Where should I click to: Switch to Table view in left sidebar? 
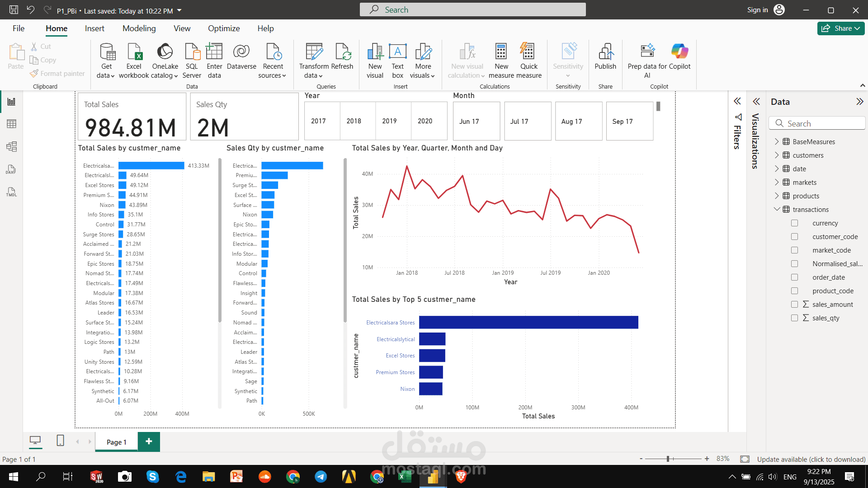coord(11,124)
